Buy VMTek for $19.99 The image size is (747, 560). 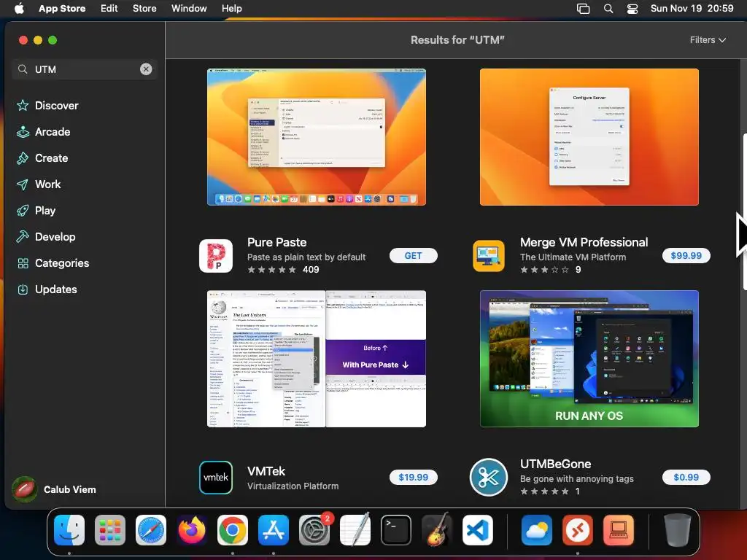tap(413, 477)
